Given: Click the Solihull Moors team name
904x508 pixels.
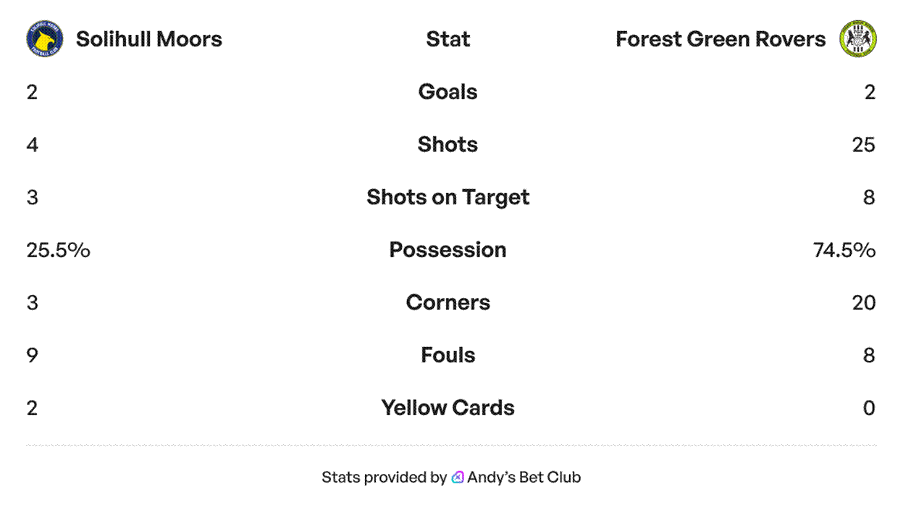Looking at the screenshot, I should pyautogui.click(x=149, y=39).
